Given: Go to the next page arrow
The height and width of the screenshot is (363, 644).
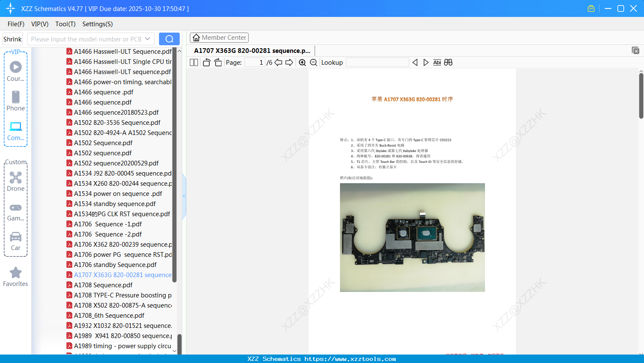Looking at the screenshot, I should tap(289, 63).
